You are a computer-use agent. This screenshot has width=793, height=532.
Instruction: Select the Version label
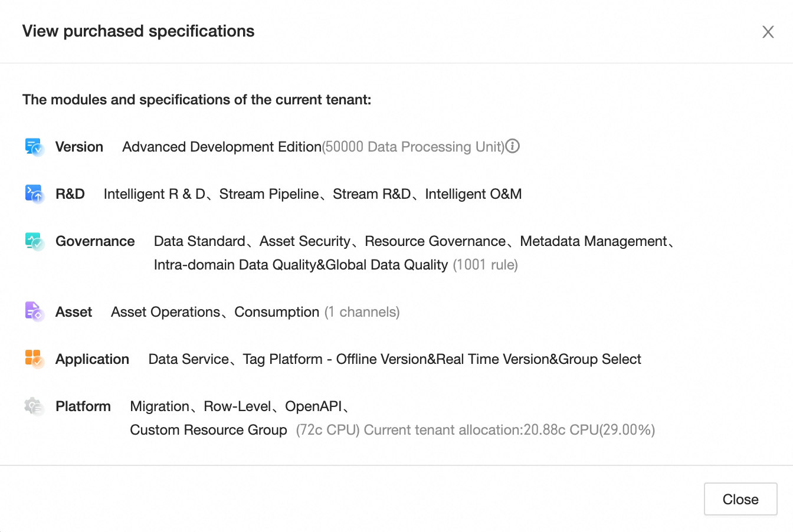pyautogui.click(x=79, y=147)
